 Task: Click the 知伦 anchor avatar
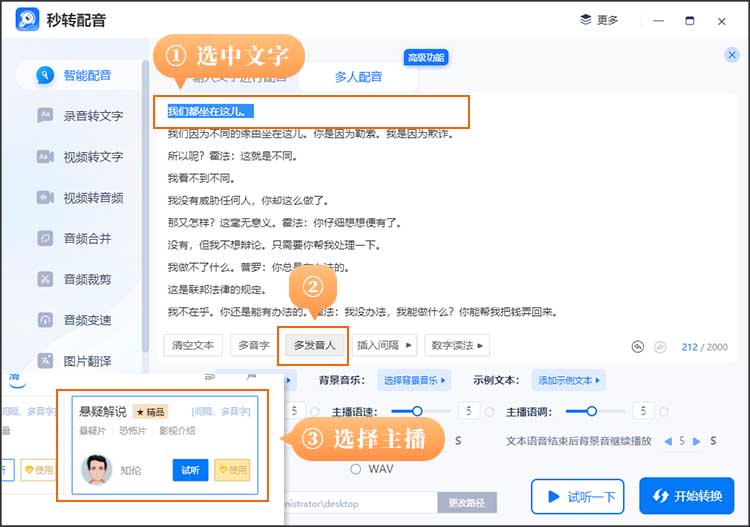click(97, 470)
